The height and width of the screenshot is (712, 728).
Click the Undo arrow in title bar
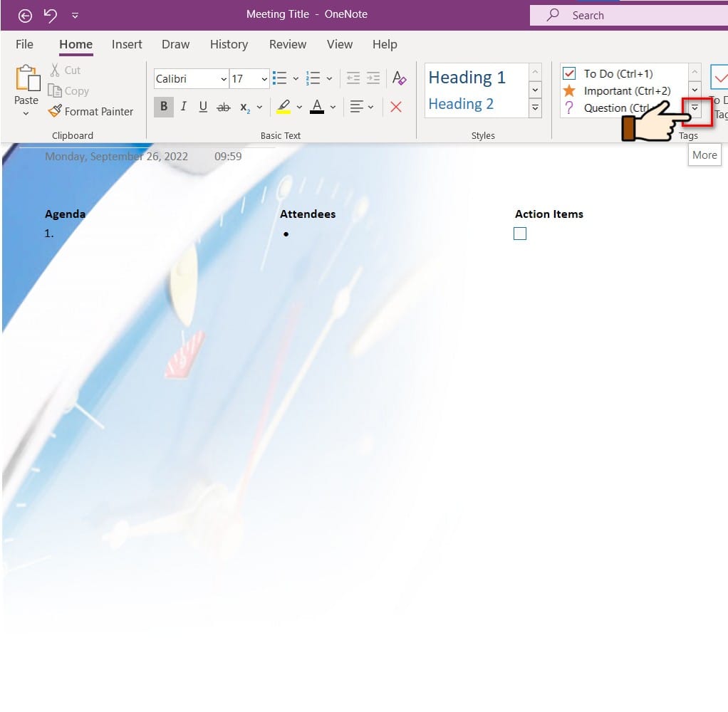(50, 16)
